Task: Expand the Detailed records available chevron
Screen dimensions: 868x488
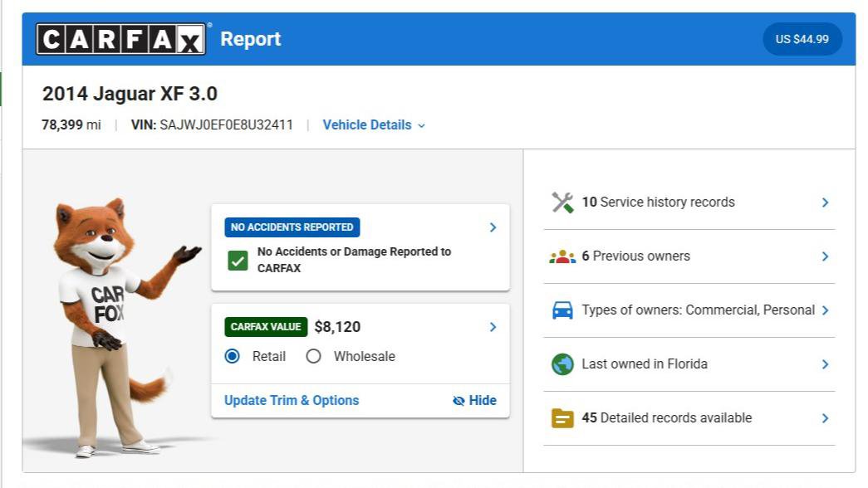Action: 825,418
